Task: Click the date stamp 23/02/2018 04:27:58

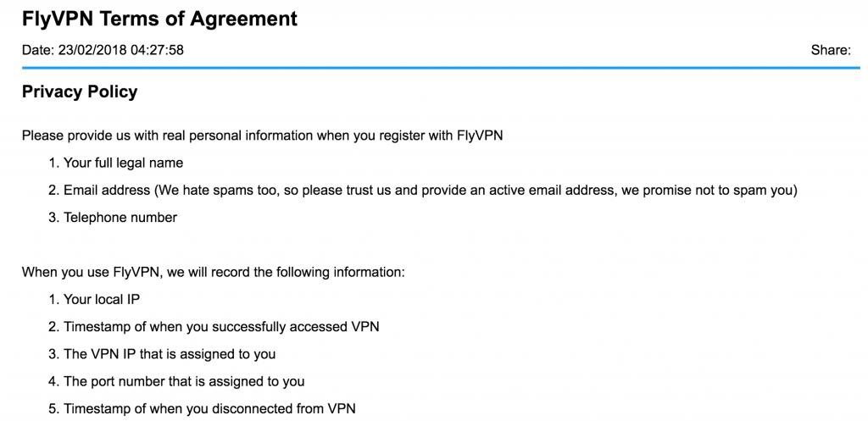Action: (x=120, y=50)
